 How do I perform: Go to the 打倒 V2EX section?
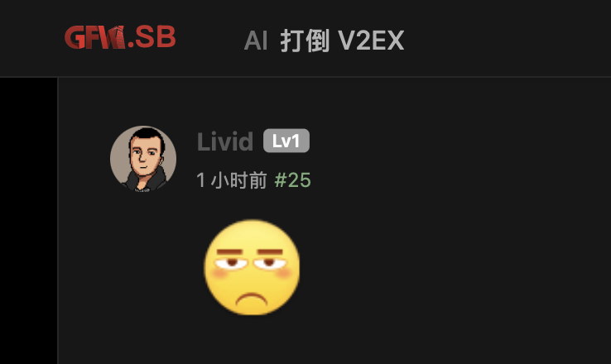tap(342, 41)
